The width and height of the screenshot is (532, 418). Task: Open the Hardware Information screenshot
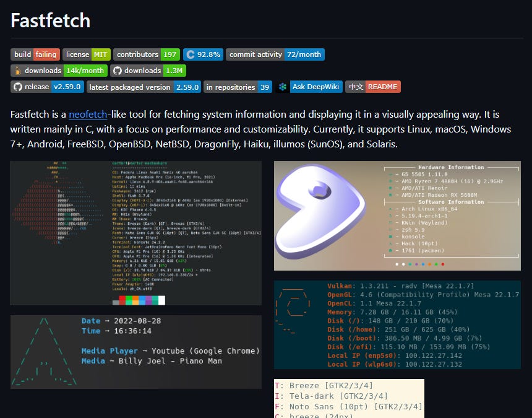tap(397, 216)
